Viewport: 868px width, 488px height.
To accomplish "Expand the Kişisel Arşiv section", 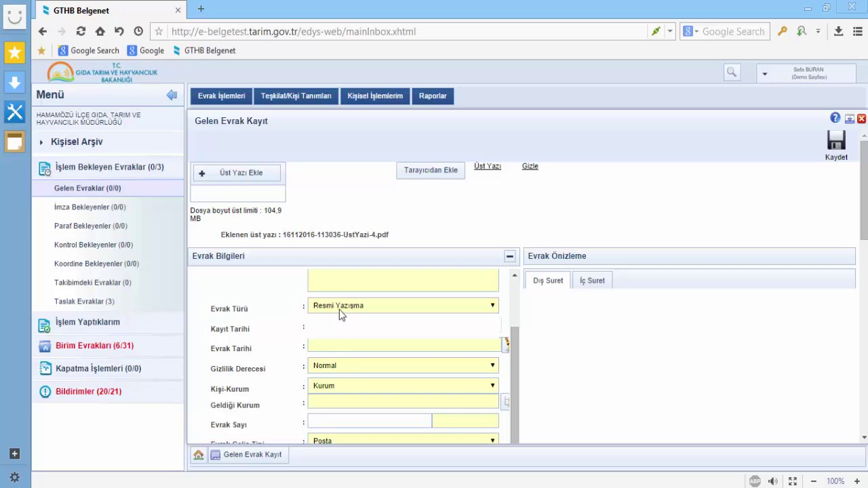I will click(76, 142).
